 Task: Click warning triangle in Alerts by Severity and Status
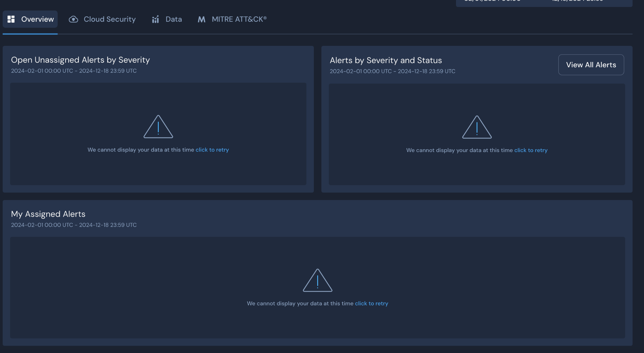pyautogui.click(x=477, y=127)
